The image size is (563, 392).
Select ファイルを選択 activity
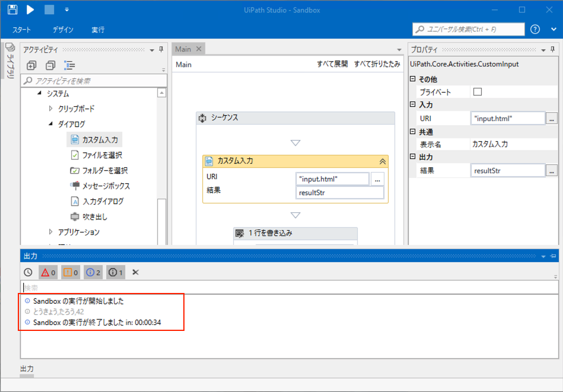(x=97, y=155)
